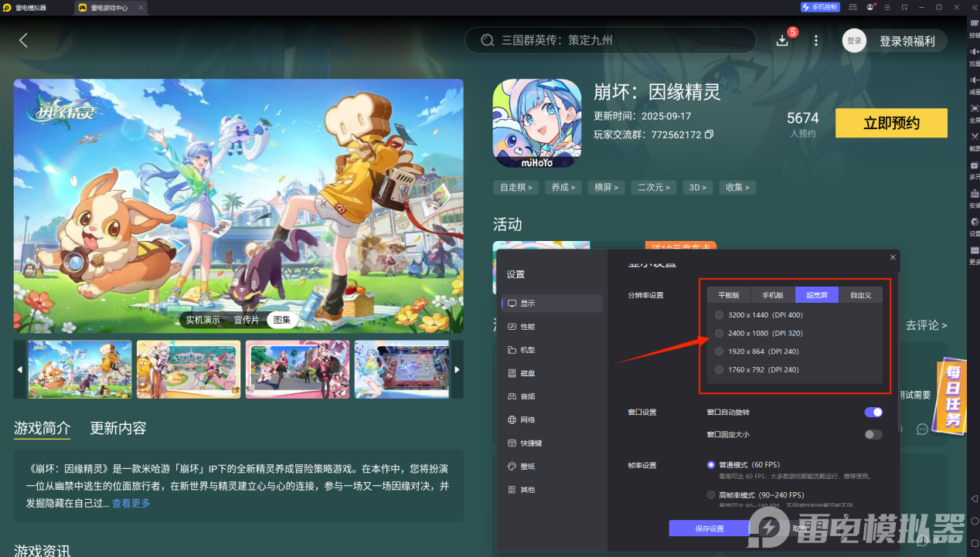The width and height of the screenshot is (980, 557).
Task: Open the user account icon in title bar
Action: click(871, 7)
